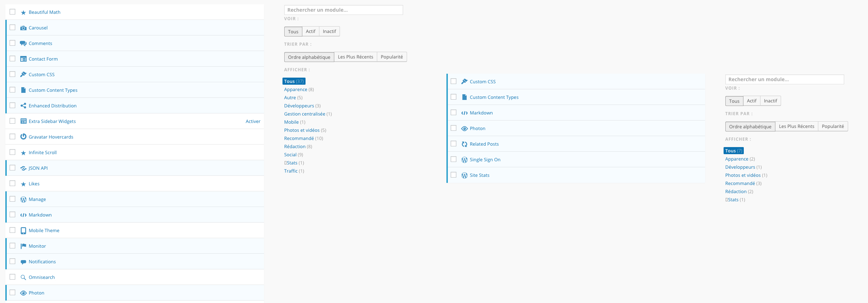Click the power icon for Gravatar Hovercards
Image resolution: width=868 pixels, height=303 pixels.
point(23,137)
